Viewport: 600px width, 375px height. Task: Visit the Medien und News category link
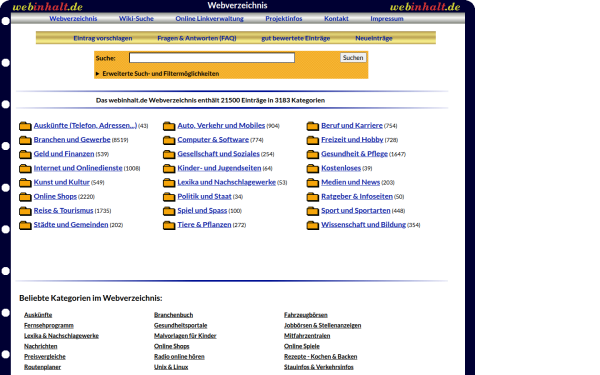coord(350,182)
